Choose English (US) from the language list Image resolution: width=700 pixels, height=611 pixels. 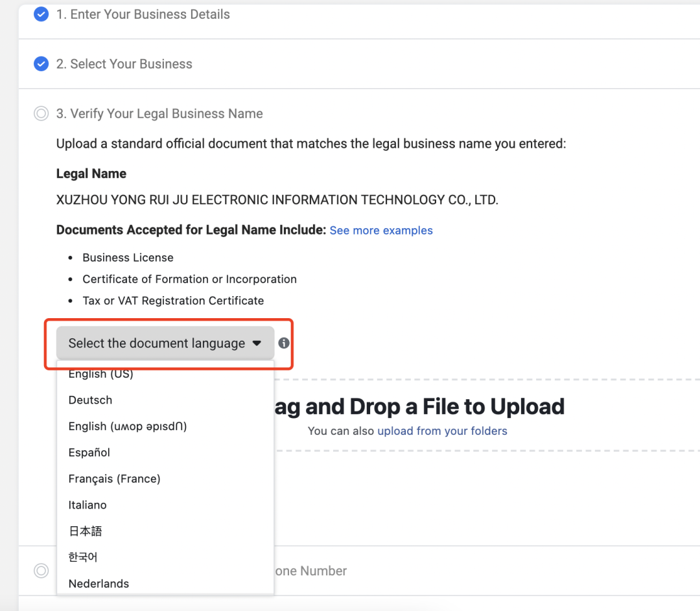[100, 375]
